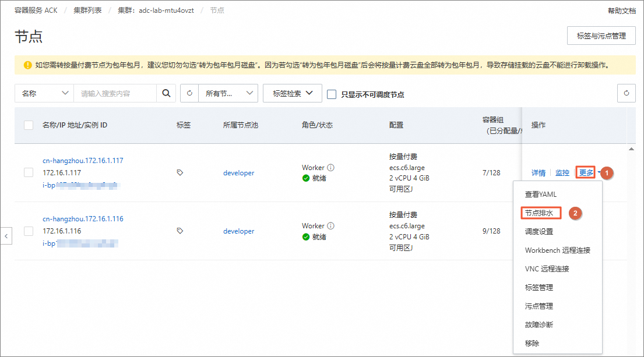Click IP text 172.16.1.117
The image size is (644, 357).
click(x=62, y=173)
